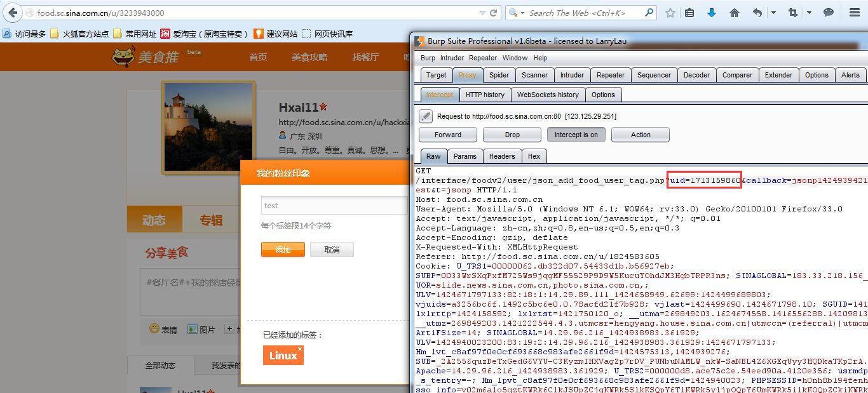This screenshot has height=393, width=868.
Task: Switch to the Params request view tab
Action: (465, 156)
